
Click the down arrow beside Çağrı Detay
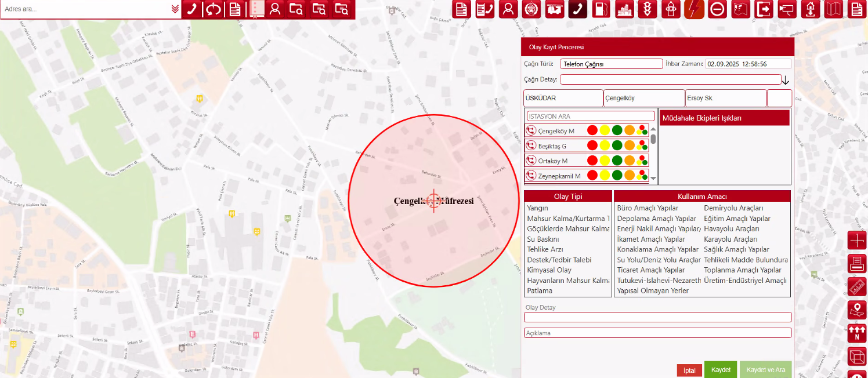(786, 80)
